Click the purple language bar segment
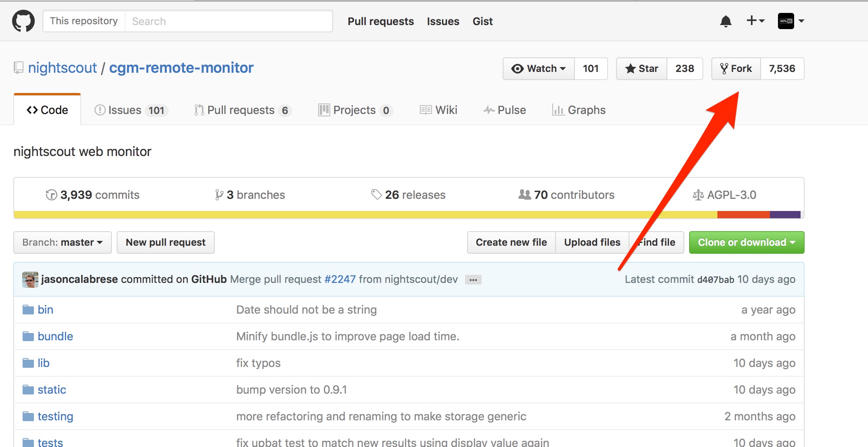 click(x=785, y=215)
